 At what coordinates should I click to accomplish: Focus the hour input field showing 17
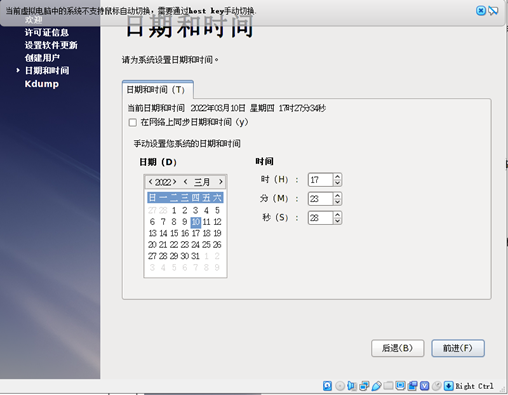320,180
